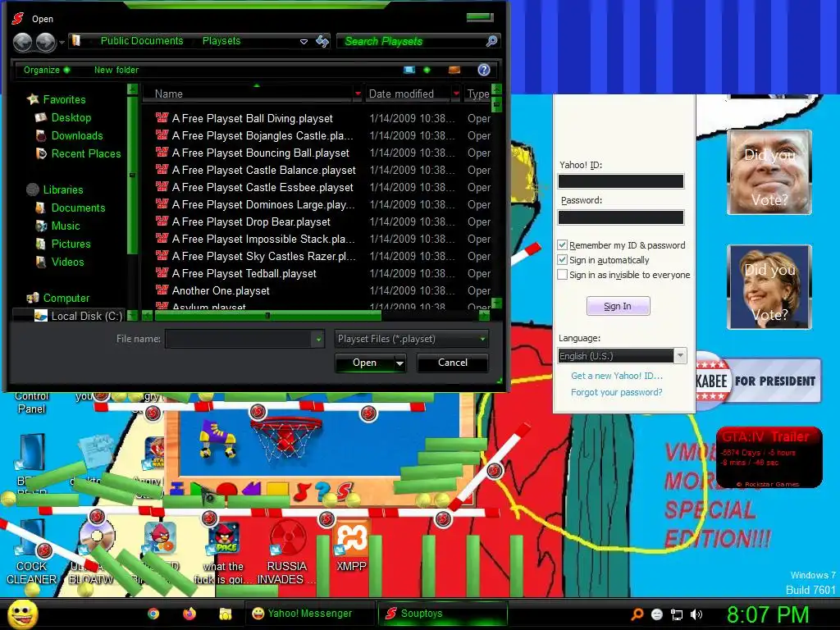Cancel the Open dialog

pos(452,363)
